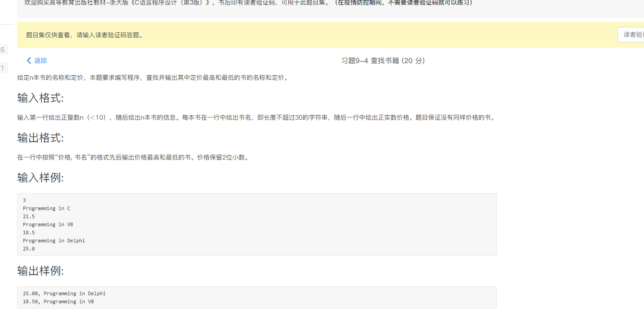Click the output format description paragraph

pos(133,157)
